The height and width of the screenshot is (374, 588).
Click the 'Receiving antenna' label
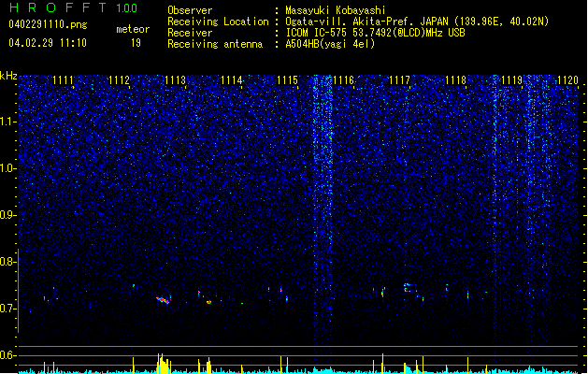click(x=215, y=44)
